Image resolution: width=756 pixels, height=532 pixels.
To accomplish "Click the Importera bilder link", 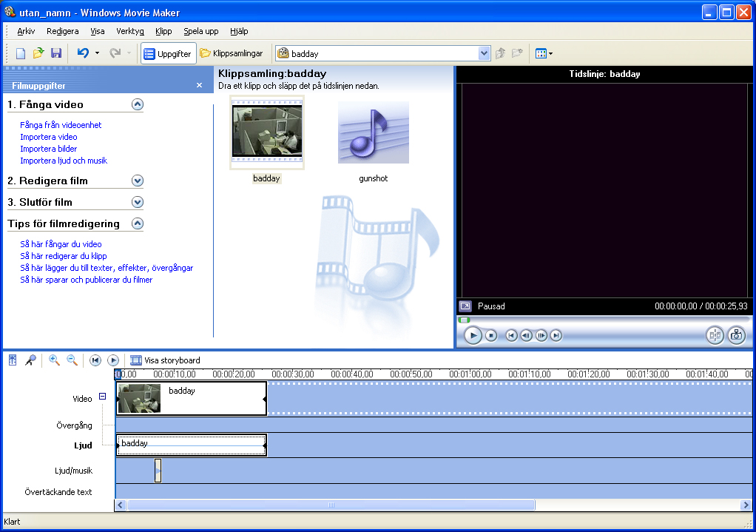I will point(49,149).
